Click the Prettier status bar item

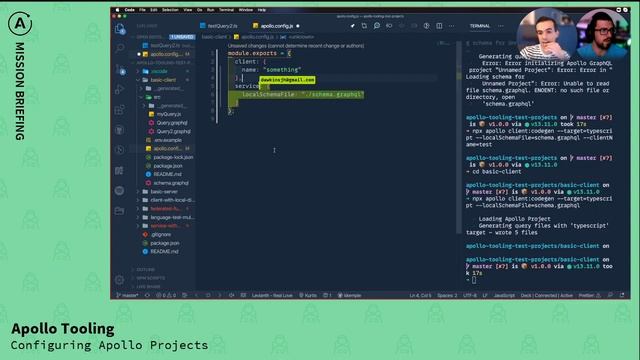click(x=589, y=295)
